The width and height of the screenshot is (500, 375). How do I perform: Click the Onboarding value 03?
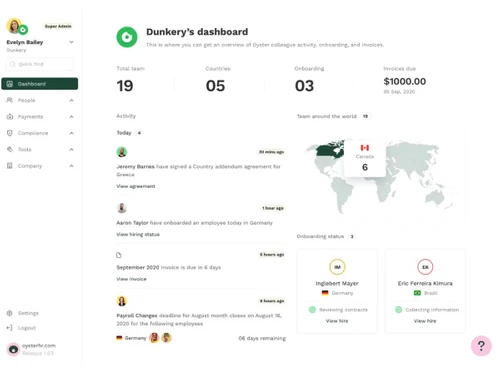coord(304,86)
